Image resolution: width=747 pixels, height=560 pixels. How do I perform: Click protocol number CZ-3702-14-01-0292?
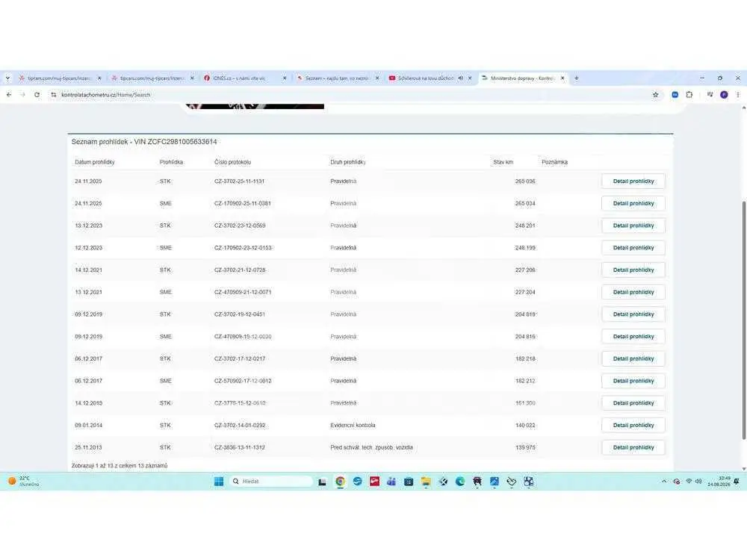[240, 426]
